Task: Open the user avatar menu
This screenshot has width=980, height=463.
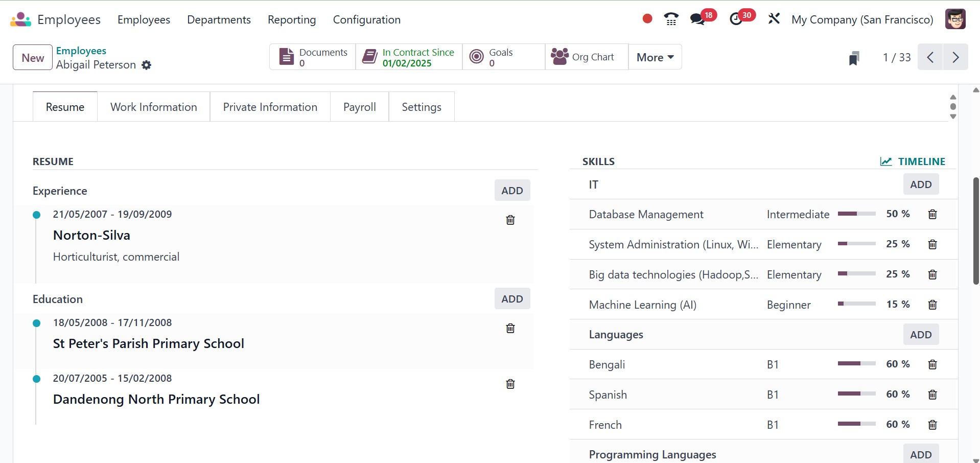Action: coord(954,19)
